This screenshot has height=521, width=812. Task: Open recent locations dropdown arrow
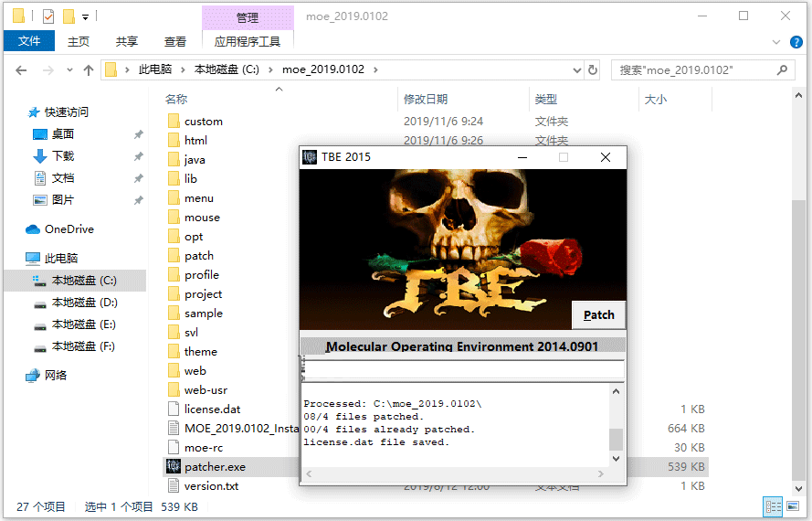69,70
